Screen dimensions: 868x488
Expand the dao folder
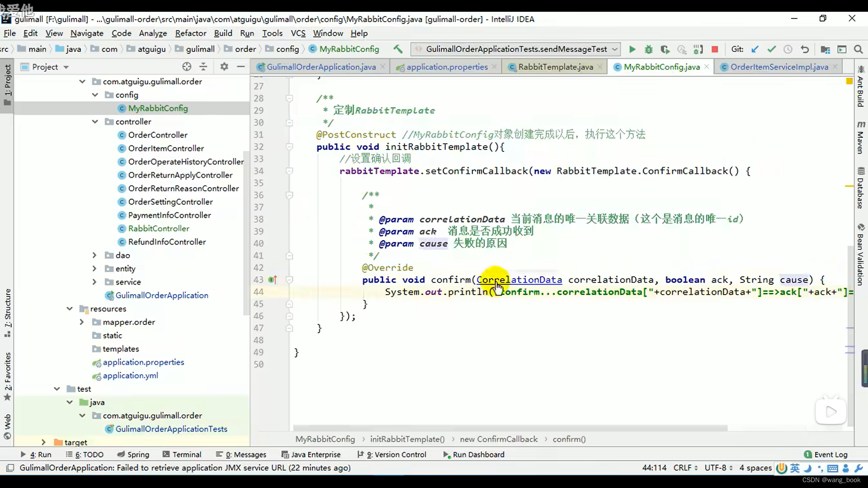pyautogui.click(x=94, y=255)
